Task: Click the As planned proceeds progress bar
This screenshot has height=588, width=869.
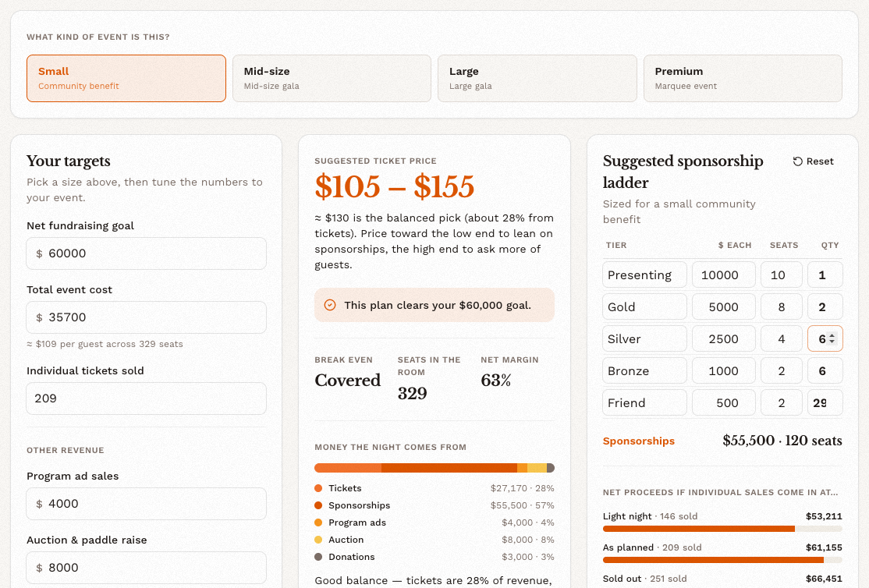Action: [722, 560]
